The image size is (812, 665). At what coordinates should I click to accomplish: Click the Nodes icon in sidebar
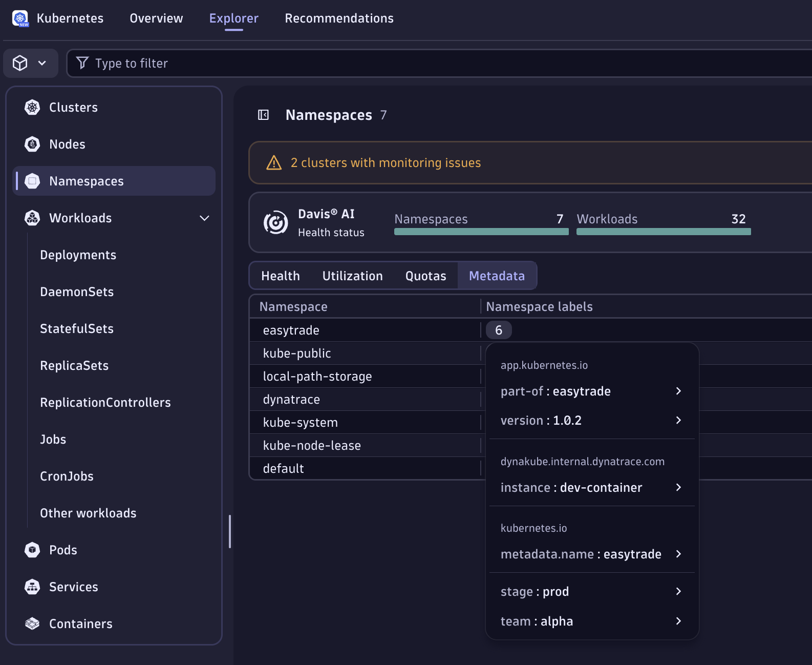pos(32,144)
